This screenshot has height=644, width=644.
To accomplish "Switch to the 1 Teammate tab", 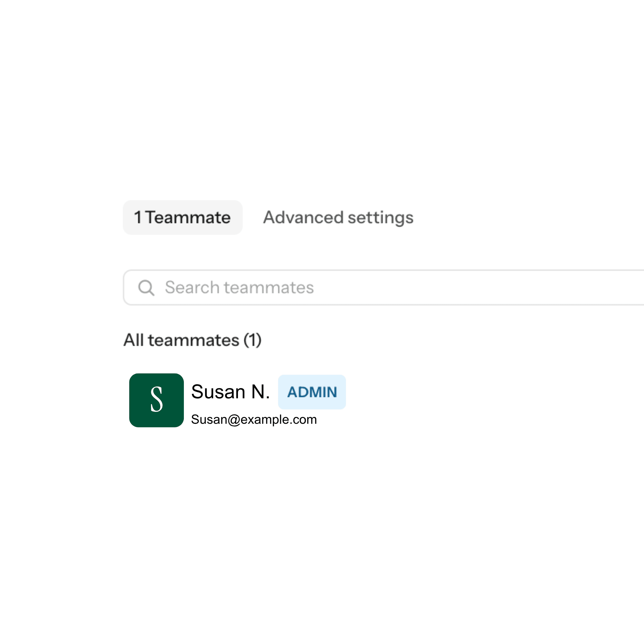I will (x=182, y=217).
